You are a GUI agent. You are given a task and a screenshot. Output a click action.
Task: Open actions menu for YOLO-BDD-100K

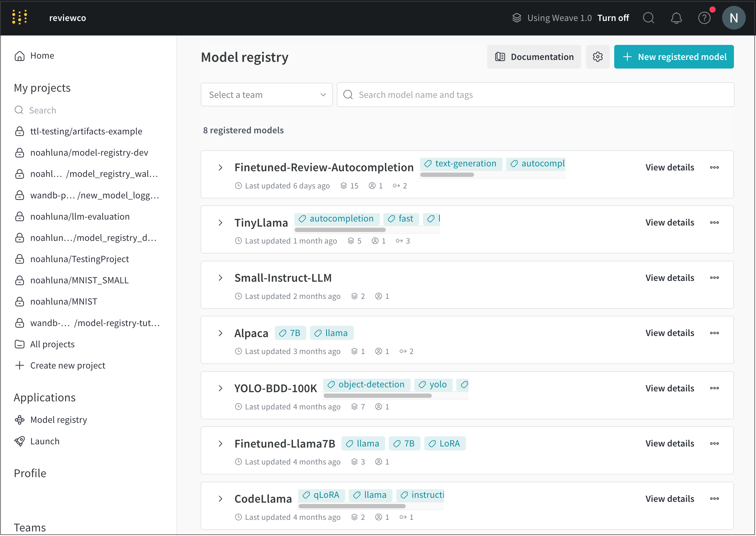click(x=714, y=388)
